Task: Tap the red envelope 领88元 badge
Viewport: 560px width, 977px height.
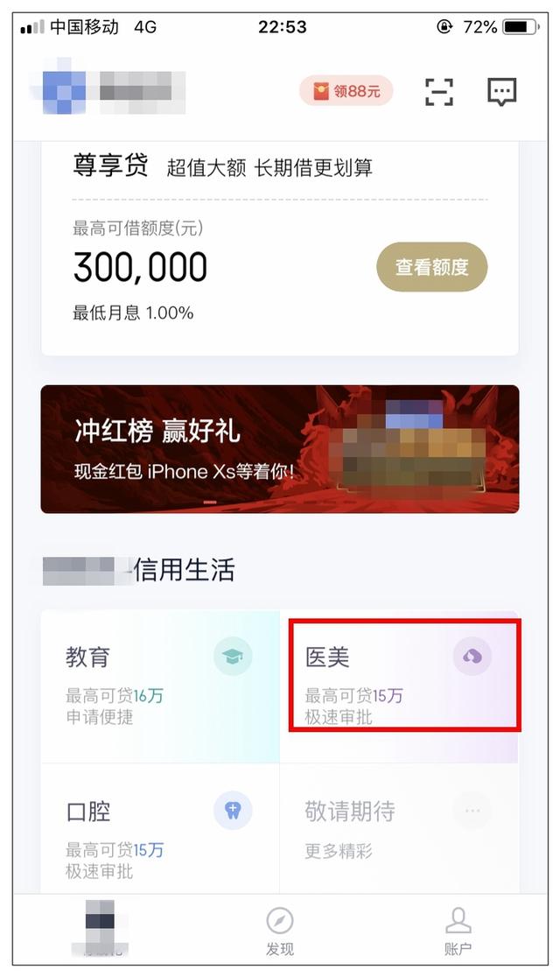Action: pos(346,92)
